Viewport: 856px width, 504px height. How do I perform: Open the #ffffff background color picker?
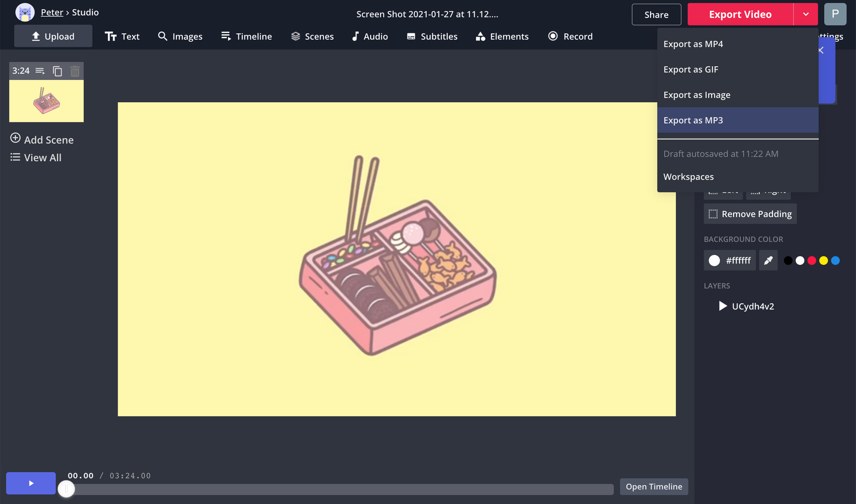(x=730, y=261)
